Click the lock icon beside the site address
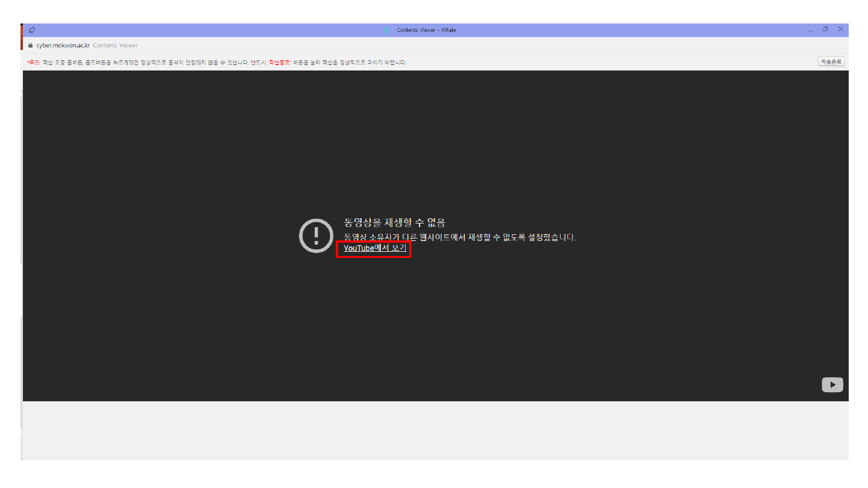This screenshot has width=868, height=488. point(30,45)
